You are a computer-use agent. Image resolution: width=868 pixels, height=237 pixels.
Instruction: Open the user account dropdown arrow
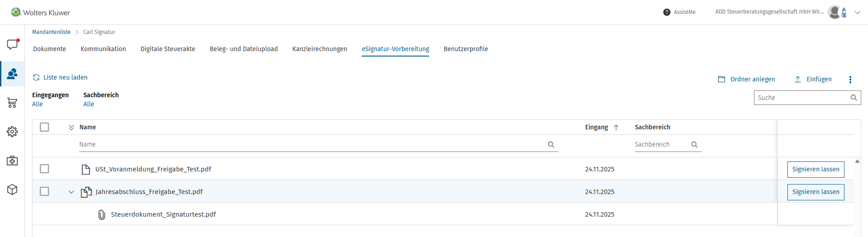point(857,13)
